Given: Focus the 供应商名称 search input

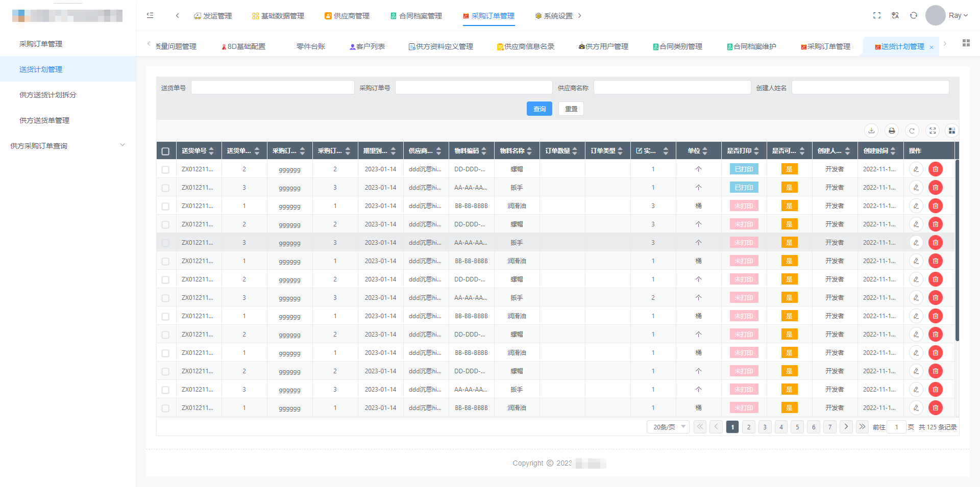Looking at the screenshot, I should pyautogui.click(x=672, y=87).
